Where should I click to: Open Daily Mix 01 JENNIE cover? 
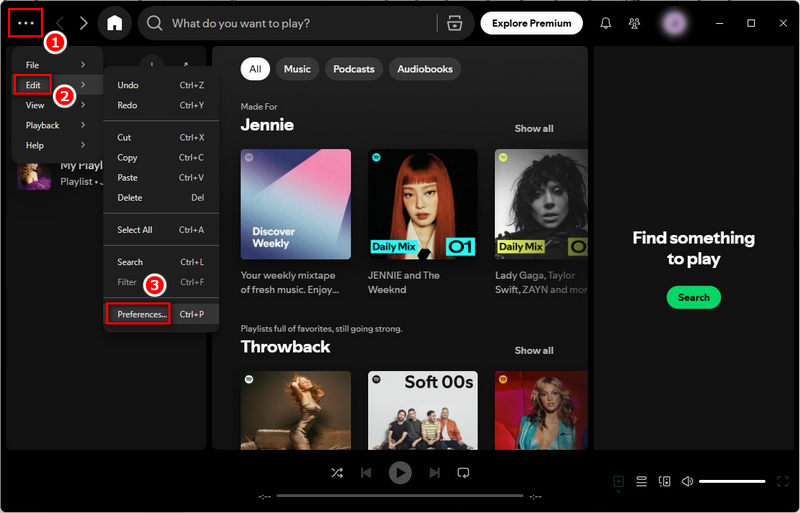[423, 204]
